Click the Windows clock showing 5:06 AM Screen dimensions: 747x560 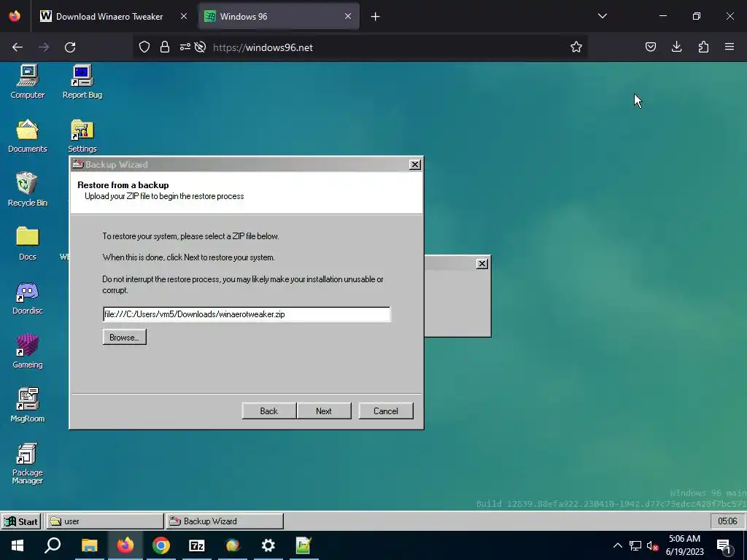(684, 545)
